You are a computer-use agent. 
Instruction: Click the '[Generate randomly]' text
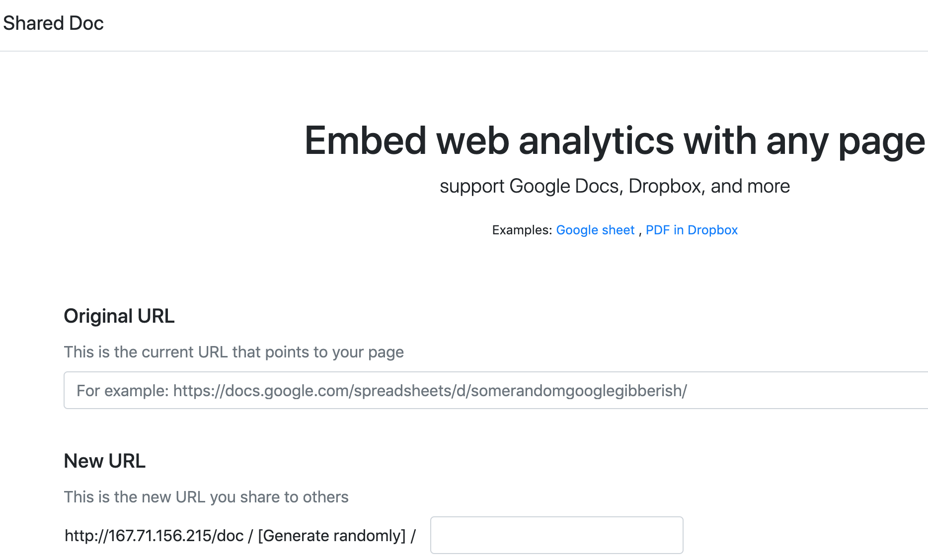(332, 536)
